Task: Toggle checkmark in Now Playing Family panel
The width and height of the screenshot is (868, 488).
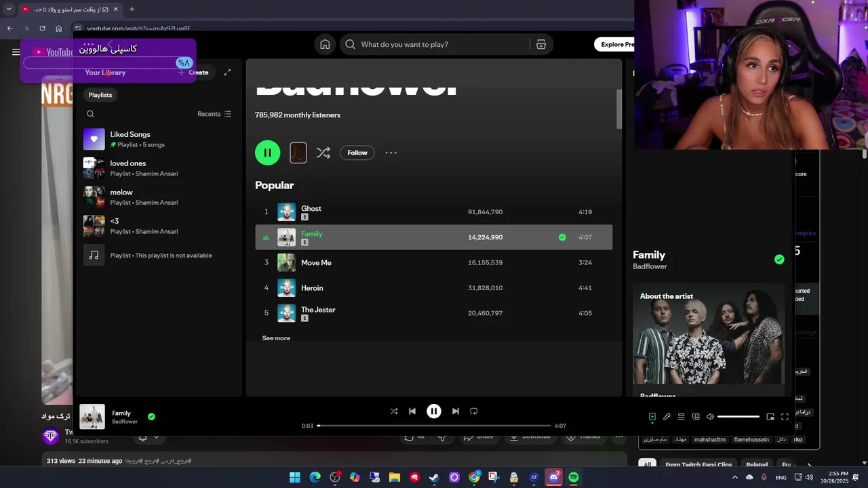Action: pyautogui.click(x=779, y=260)
